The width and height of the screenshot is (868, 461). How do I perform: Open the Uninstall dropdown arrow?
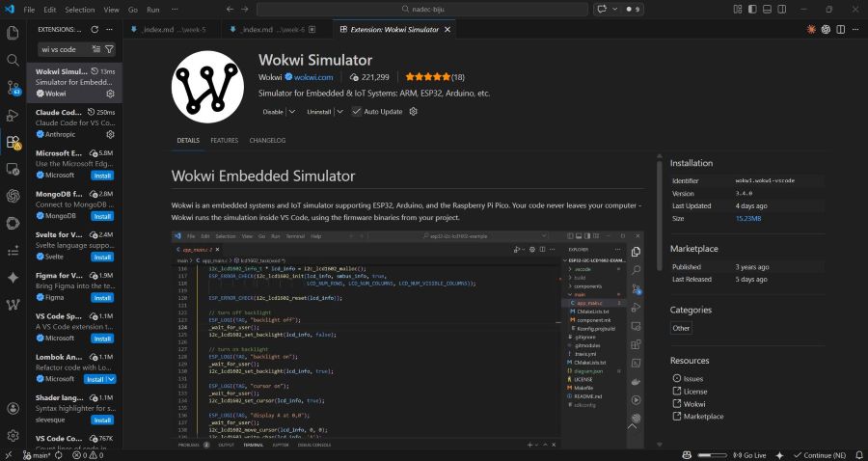(339, 112)
